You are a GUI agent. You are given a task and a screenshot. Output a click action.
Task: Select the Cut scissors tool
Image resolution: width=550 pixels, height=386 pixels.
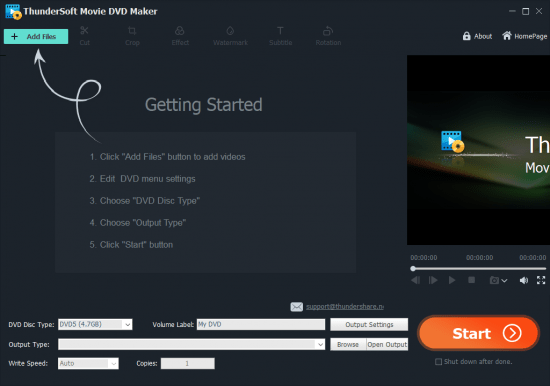[84, 36]
